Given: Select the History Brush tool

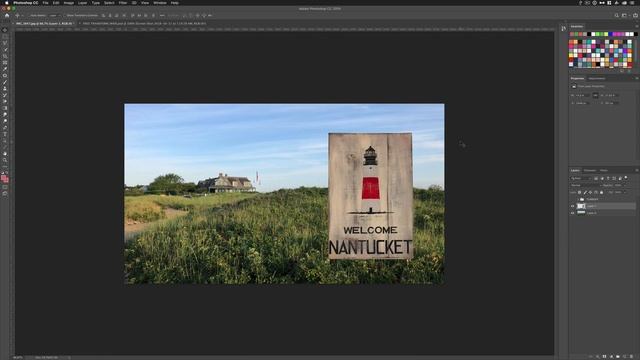Looking at the screenshot, I should tap(5, 95).
